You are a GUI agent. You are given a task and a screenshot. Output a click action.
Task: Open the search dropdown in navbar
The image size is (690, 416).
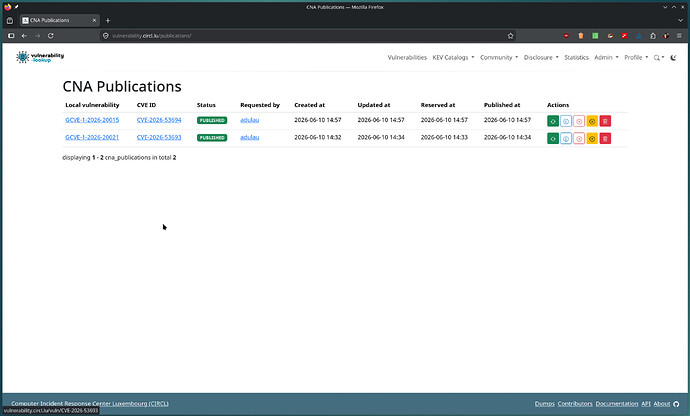click(x=659, y=58)
